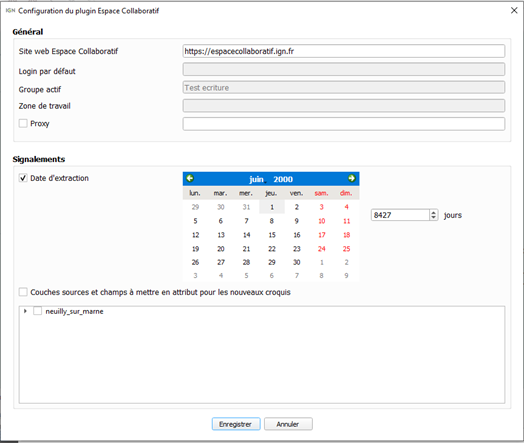This screenshot has height=443, width=524.
Task: Select Saturday June 17 in calendar
Action: [321, 235]
